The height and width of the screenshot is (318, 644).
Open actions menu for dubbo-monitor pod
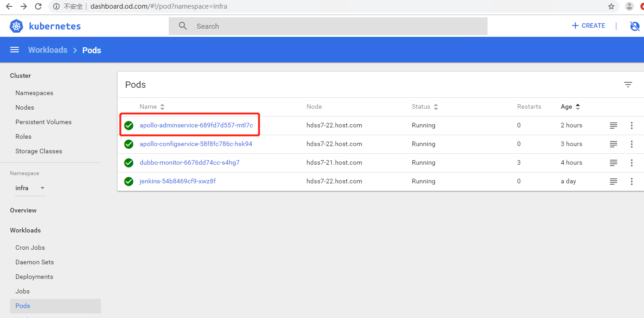(x=631, y=163)
